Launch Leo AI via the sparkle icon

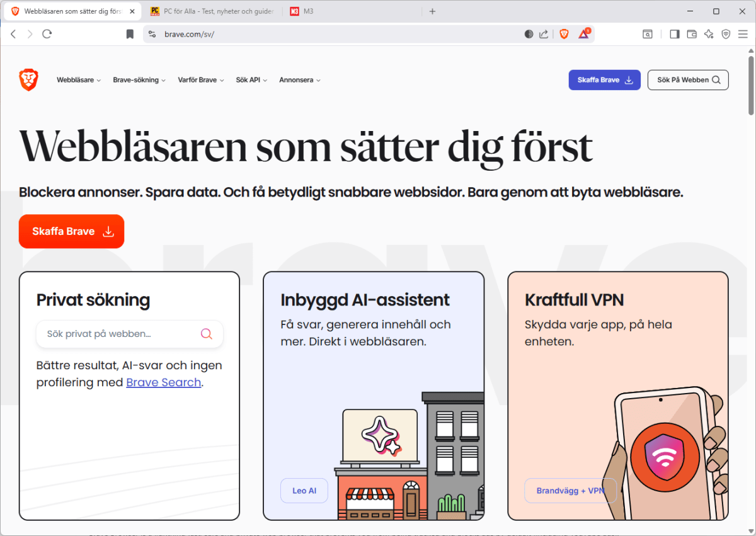click(709, 34)
